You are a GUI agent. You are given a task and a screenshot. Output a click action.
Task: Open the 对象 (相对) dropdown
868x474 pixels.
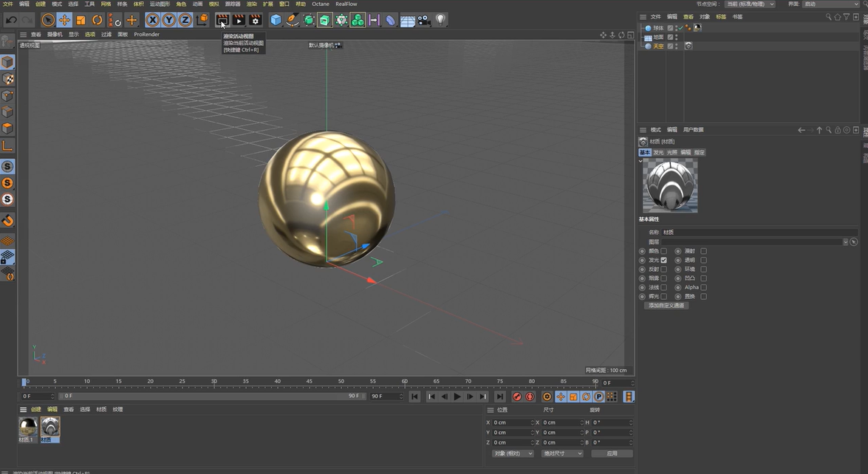pyautogui.click(x=513, y=453)
